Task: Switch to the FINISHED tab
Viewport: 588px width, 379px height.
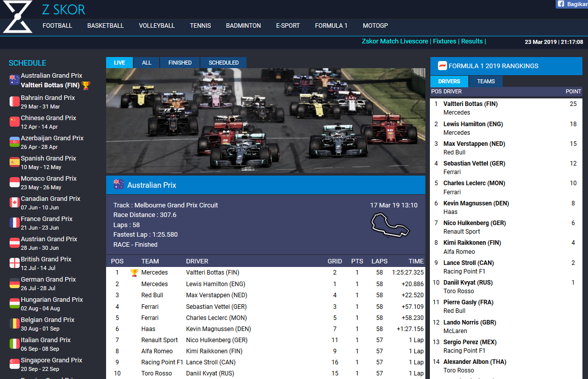Action: 180,63
